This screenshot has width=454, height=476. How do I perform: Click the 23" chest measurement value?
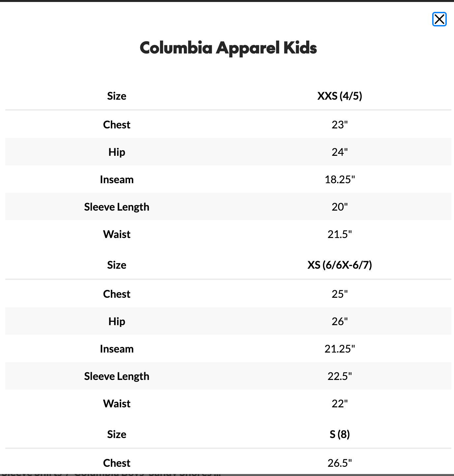[x=340, y=124]
